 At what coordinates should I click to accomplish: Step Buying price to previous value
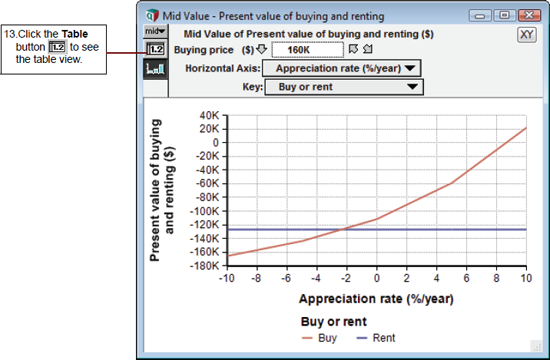(353, 49)
